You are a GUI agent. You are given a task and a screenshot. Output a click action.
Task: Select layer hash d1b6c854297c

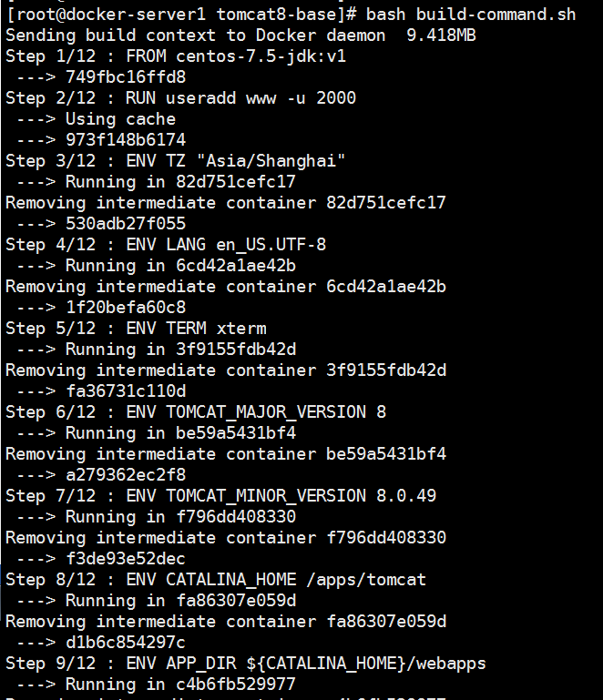click(x=126, y=643)
